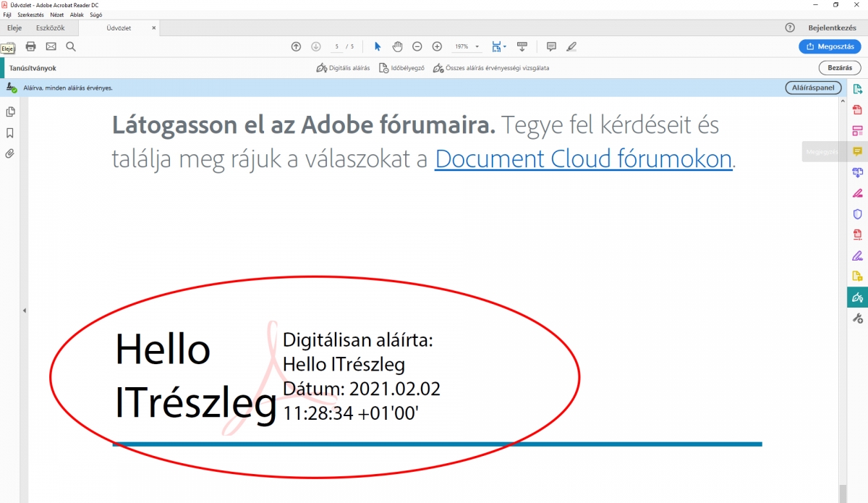Open the Szerkesztés menu
Viewport: 868px width, 503px height.
31,14
